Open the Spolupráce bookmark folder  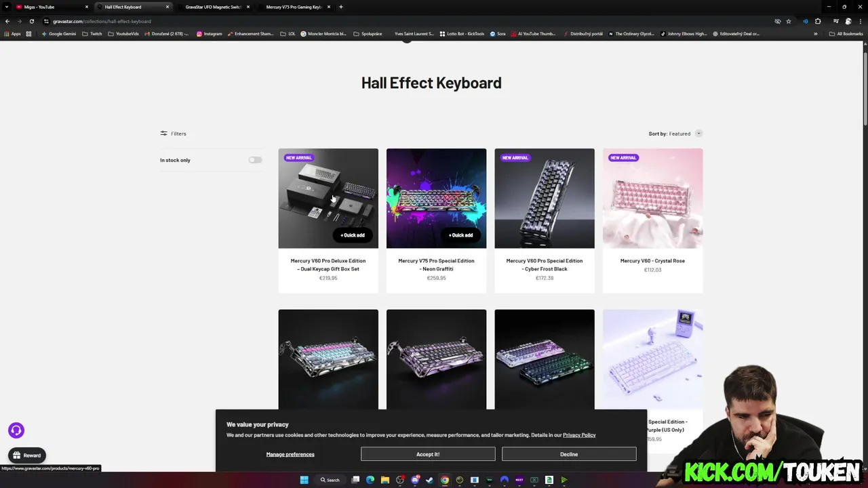point(368,34)
